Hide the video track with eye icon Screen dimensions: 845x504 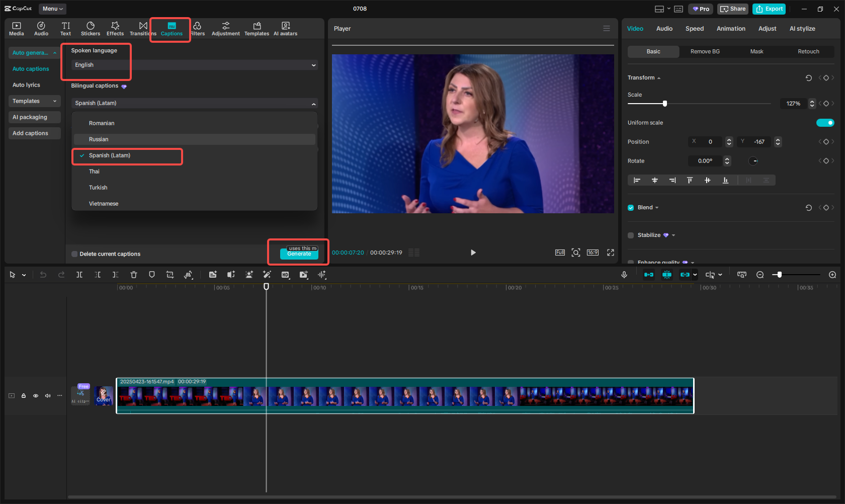click(x=36, y=396)
